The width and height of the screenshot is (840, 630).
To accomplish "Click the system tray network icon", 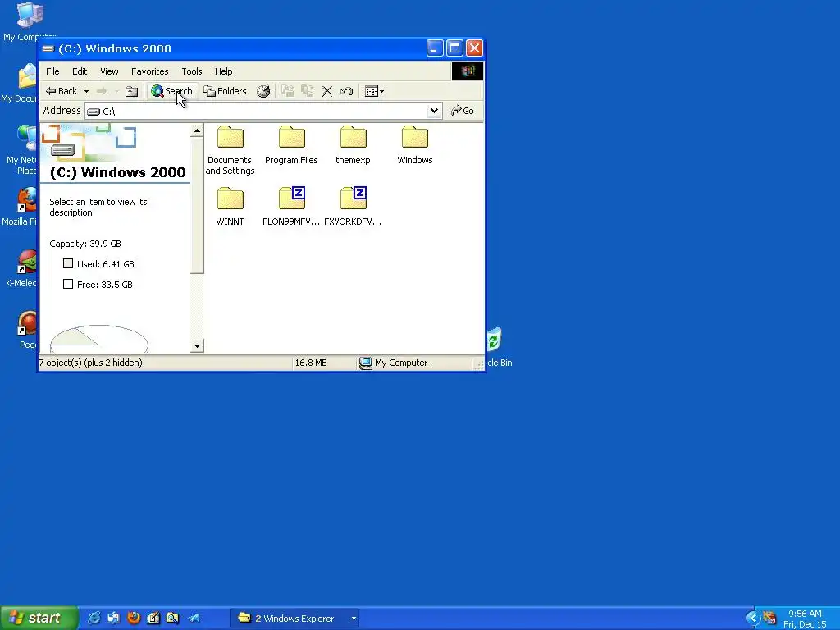I will (769, 619).
